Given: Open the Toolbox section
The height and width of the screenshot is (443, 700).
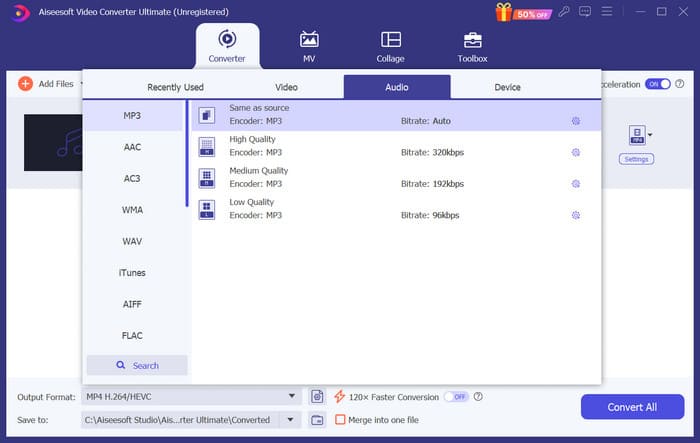Looking at the screenshot, I should pos(472,46).
